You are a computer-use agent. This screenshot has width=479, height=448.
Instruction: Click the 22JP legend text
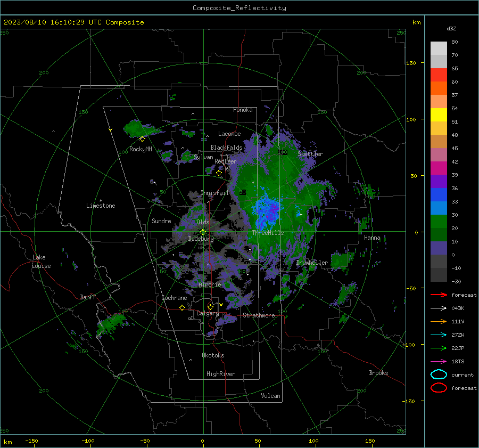458,348
